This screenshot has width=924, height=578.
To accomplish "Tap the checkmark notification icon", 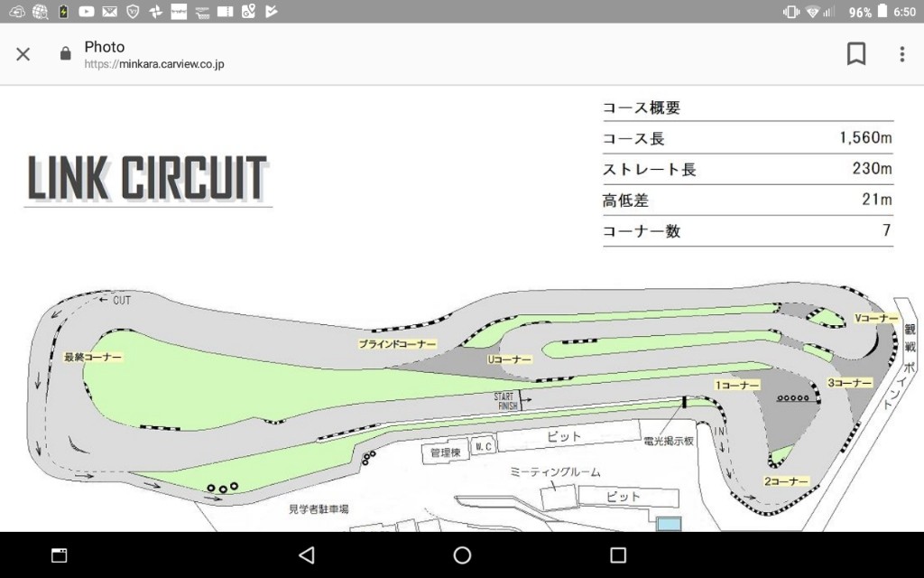I will coord(271,11).
